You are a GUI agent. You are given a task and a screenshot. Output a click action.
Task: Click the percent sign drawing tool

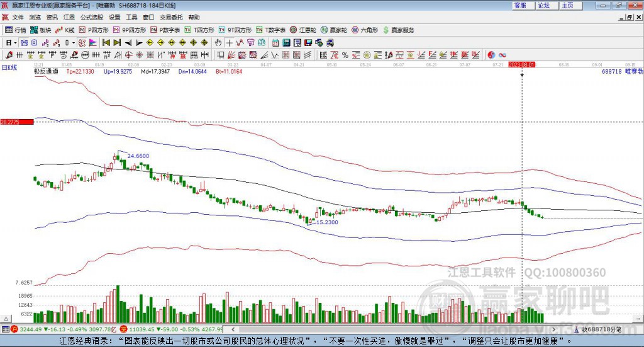tap(345, 55)
